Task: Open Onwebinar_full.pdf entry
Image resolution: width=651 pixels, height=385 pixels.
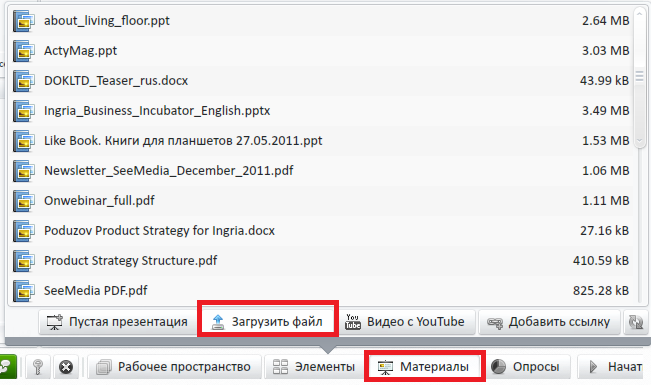Action: 99,201
